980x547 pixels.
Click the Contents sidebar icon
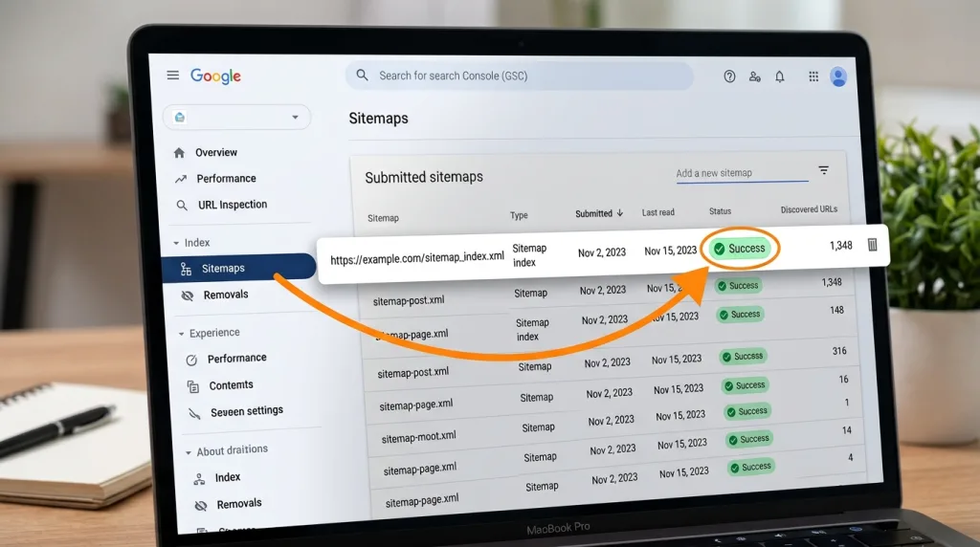click(193, 386)
